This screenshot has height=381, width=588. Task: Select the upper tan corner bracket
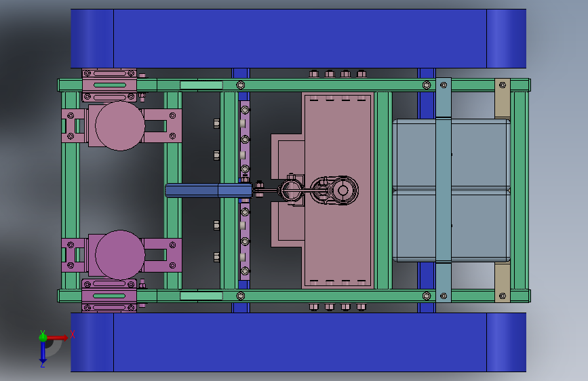point(503,98)
